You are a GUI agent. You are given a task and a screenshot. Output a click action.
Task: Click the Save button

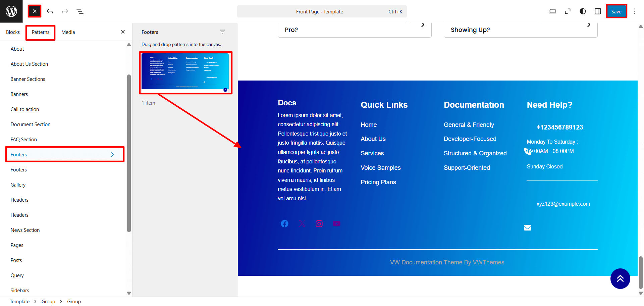click(616, 11)
